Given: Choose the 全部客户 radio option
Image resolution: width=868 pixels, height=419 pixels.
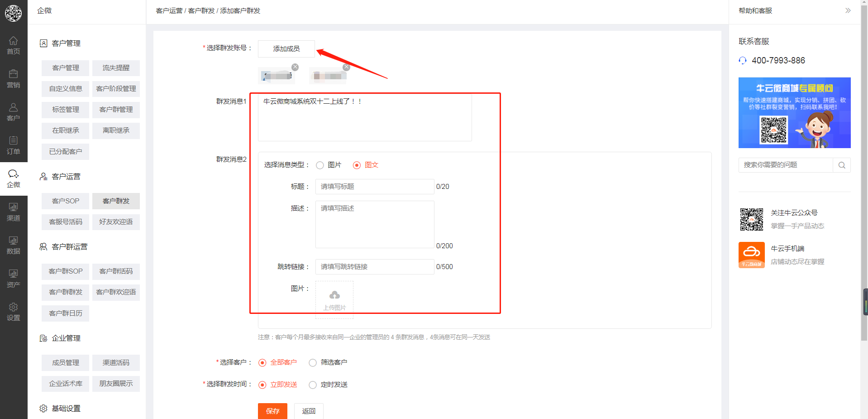Looking at the screenshot, I should (x=262, y=363).
